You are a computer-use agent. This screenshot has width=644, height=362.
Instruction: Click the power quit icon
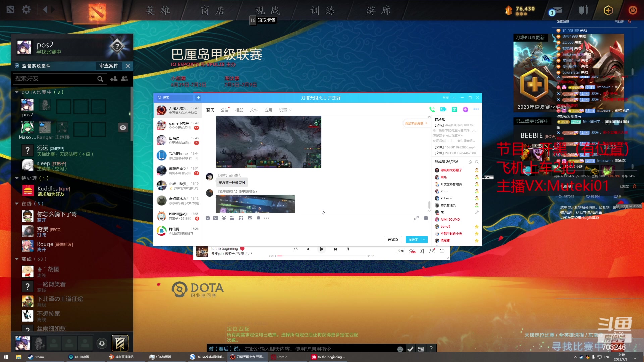coord(633,10)
